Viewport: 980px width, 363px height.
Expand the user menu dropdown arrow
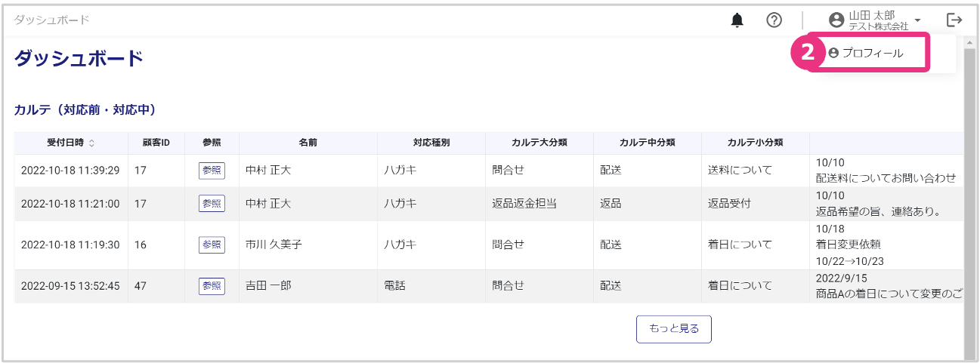click(917, 20)
